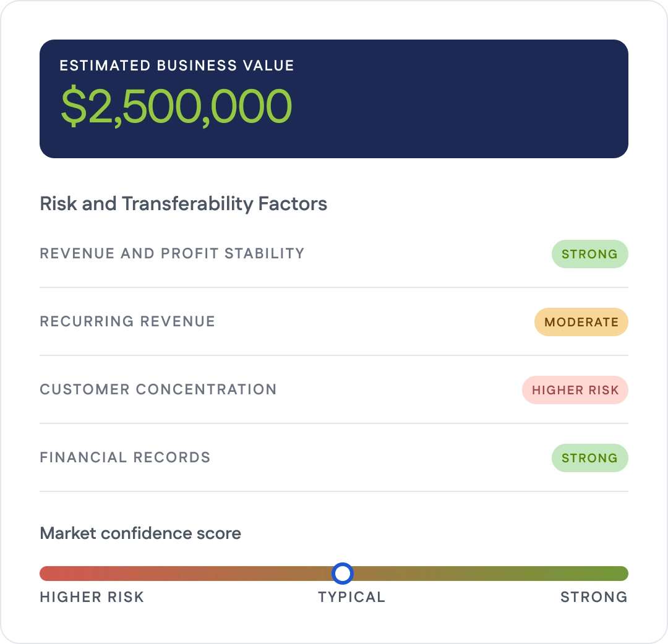Click the STRONG label under the slider
This screenshot has height=644, width=668.
point(594,597)
